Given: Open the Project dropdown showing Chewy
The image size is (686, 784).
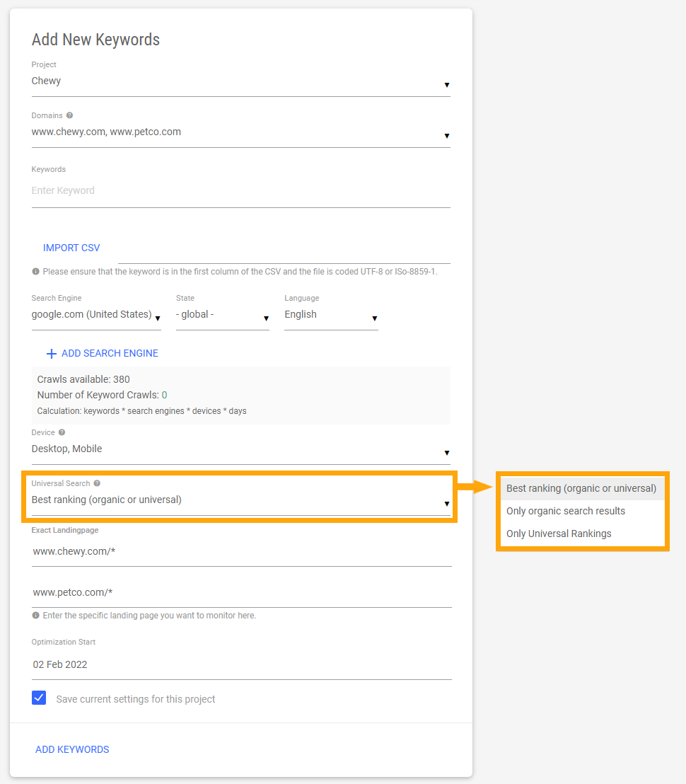Looking at the screenshot, I should [x=241, y=81].
